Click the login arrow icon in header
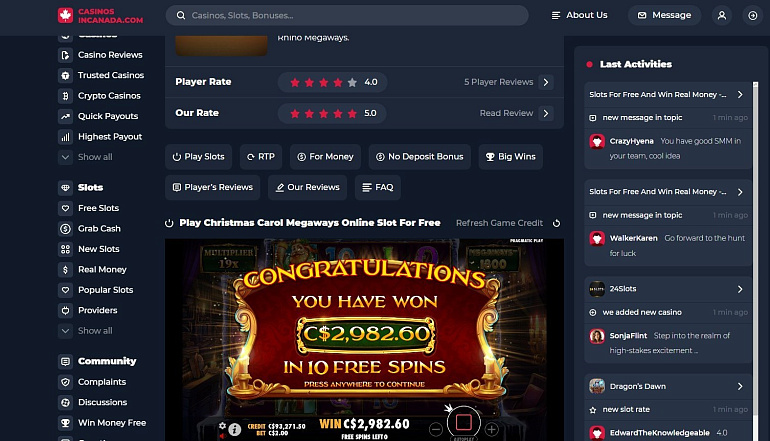 tap(752, 16)
